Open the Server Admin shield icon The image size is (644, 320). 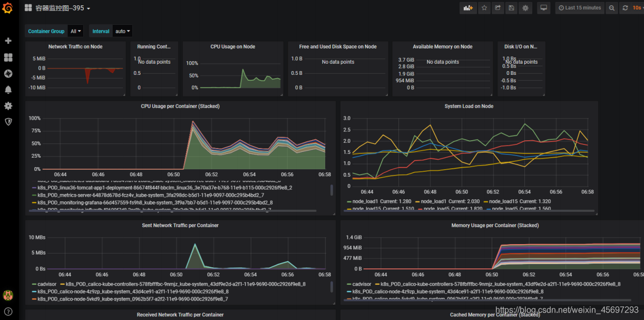(8, 121)
